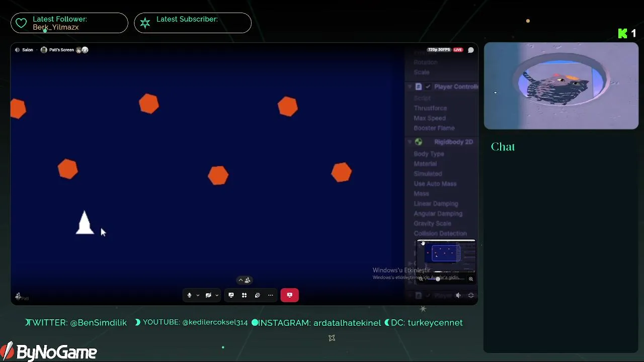Toggle Player Controller component checkbox
The image size is (644, 362).
(428, 86)
